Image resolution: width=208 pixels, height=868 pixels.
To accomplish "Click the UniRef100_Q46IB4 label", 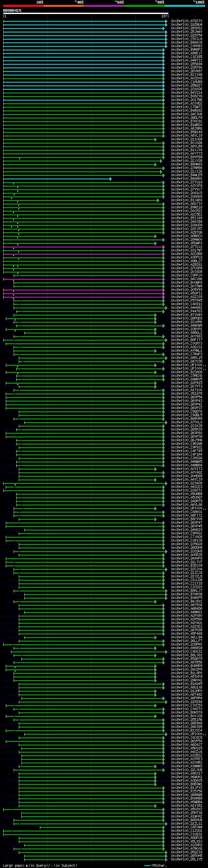I will [187, 222].
